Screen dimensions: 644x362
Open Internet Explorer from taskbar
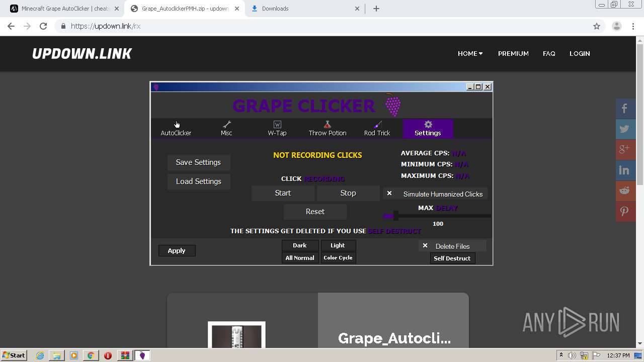tap(40, 355)
